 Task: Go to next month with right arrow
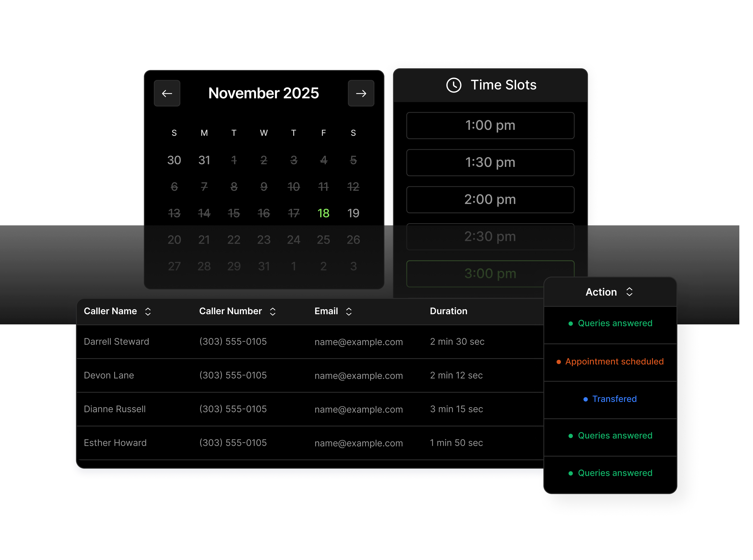pyautogui.click(x=361, y=93)
